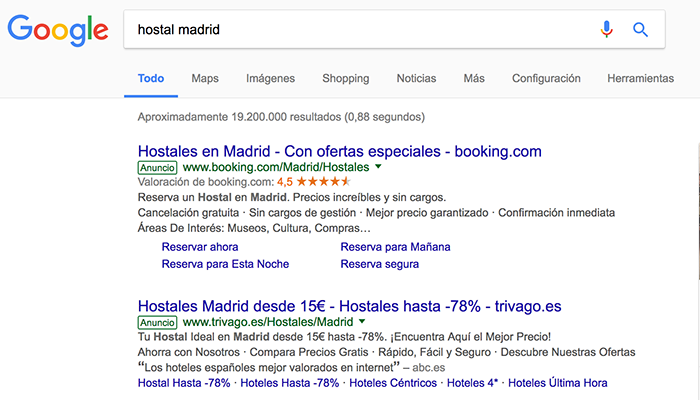Select the Shopping tab
The height and width of the screenshot is (400, 700).
(x=345, y=78)
